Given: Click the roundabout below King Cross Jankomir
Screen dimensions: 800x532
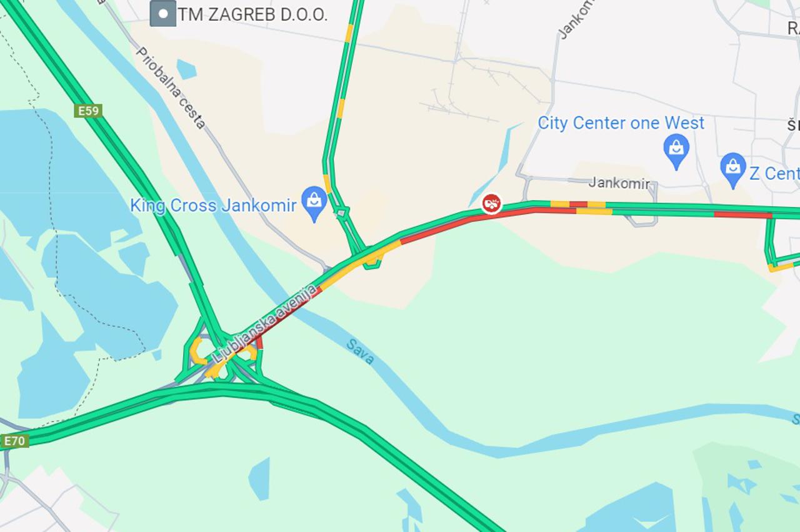Looking at the screenshot, I should point(341,214).
